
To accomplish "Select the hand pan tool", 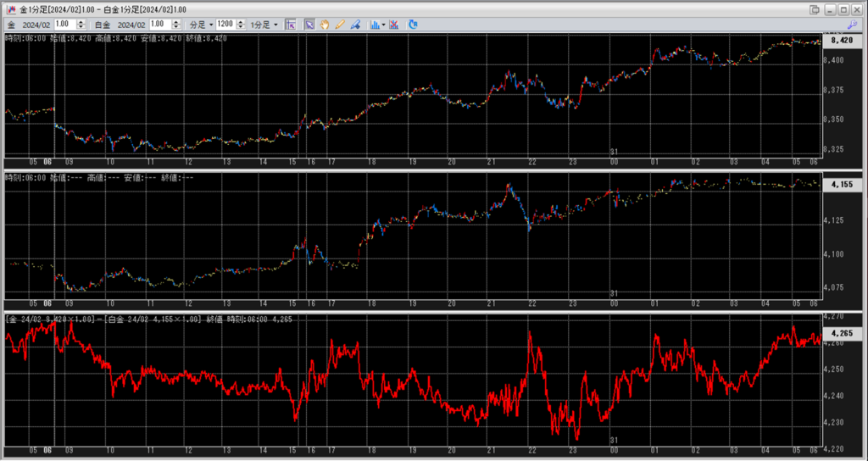I will click(x=325, y=25).
